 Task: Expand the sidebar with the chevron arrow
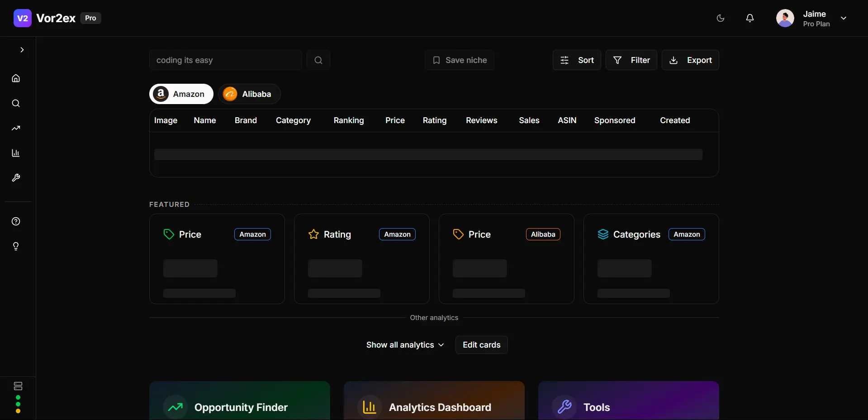coord(22,50)
